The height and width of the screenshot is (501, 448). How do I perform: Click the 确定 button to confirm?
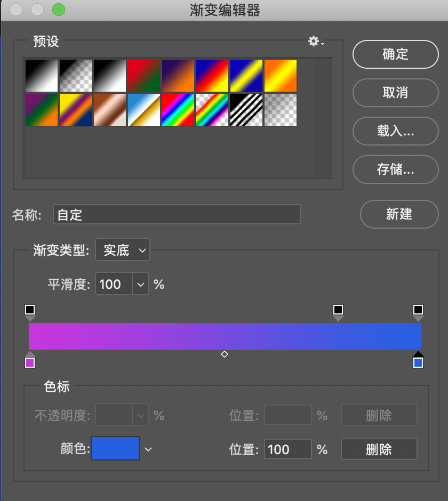(x=396, y=54)
